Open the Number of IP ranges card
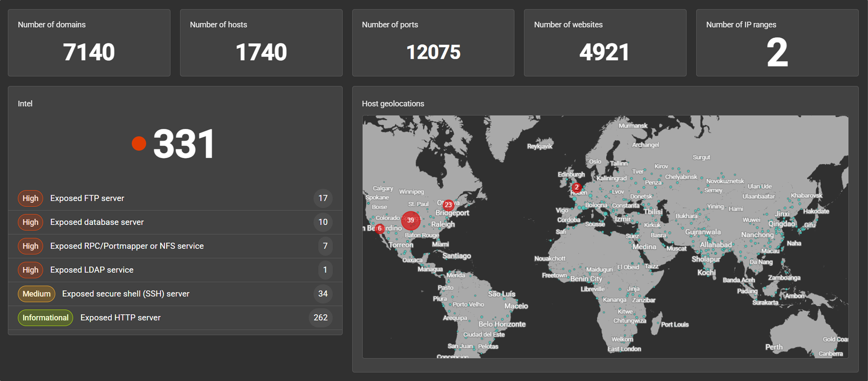 coord(777,43)
